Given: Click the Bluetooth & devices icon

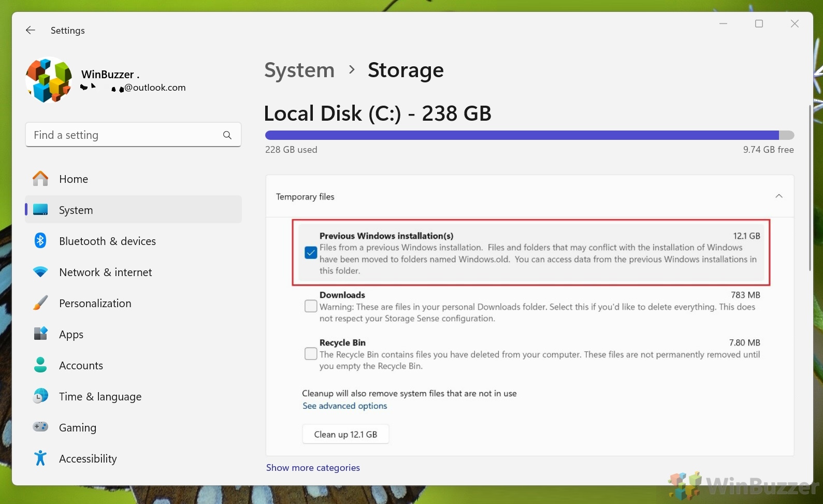Looking at the screenshot, I should point(40,241).
